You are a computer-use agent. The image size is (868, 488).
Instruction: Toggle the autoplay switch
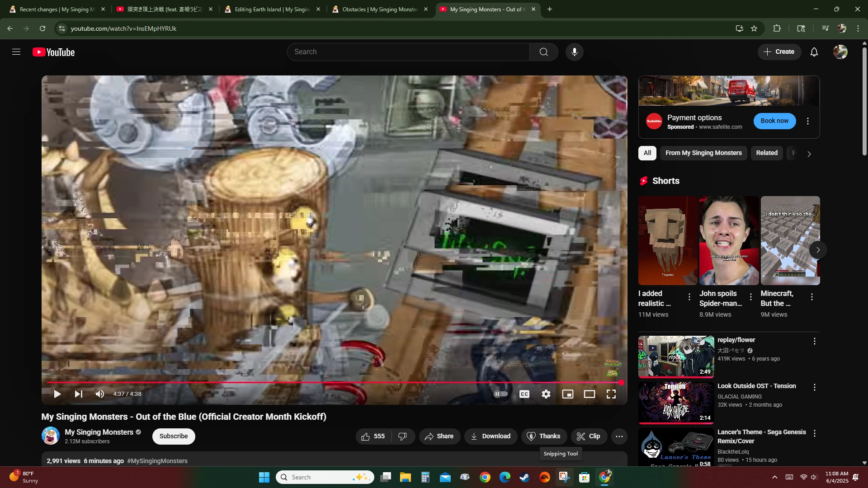point(500,394)
